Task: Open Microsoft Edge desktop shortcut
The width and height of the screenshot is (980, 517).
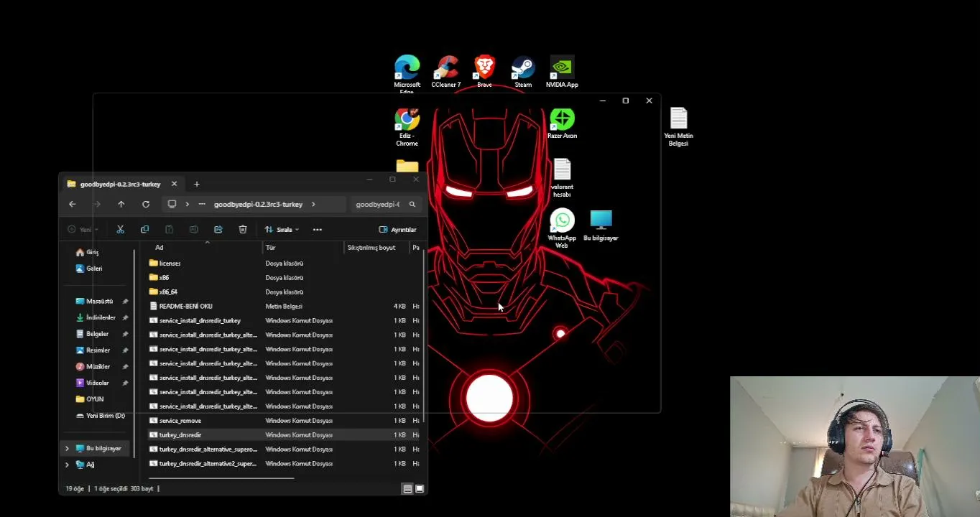Action: click(x=407, y=75)
